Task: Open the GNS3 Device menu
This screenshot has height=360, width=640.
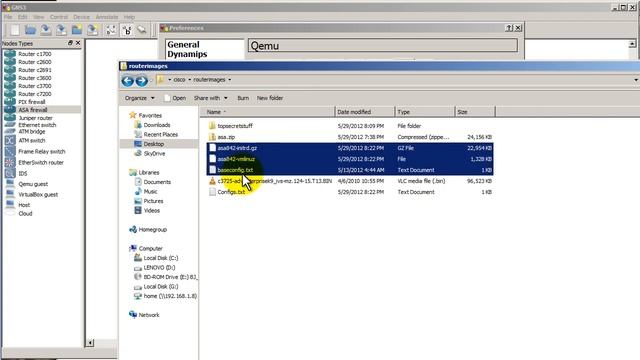Action: point(81,17)
